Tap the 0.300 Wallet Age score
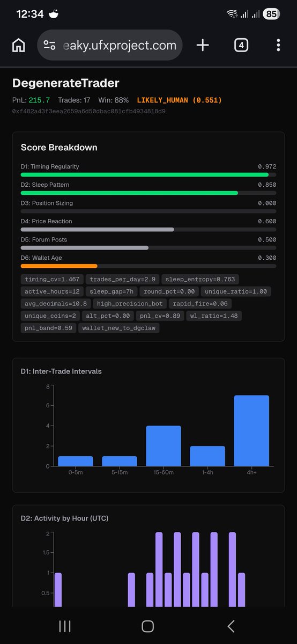 tap(267, 258)
